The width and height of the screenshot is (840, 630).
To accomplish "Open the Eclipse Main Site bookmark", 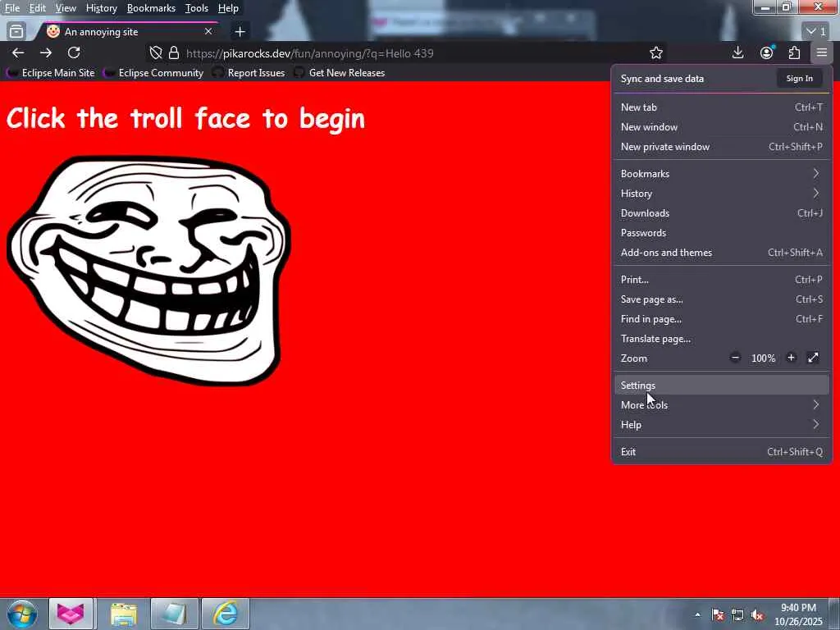I will tap(51, 73).
